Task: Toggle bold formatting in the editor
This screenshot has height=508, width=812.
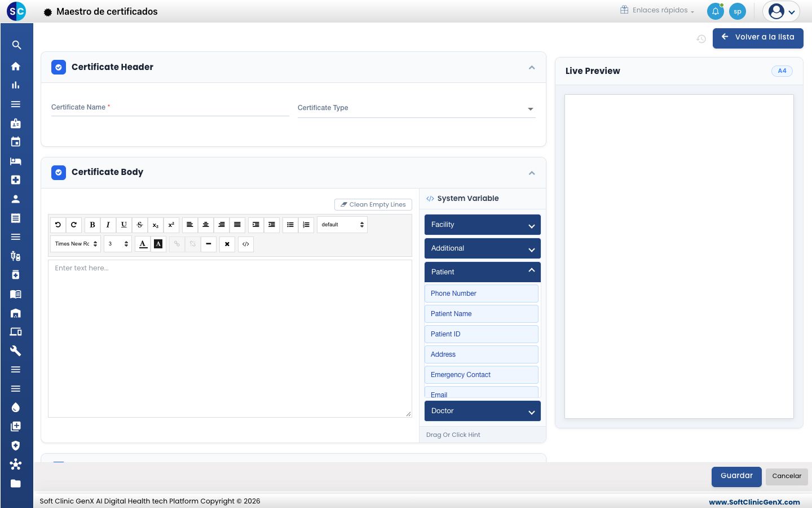Action: click(92, 225)
